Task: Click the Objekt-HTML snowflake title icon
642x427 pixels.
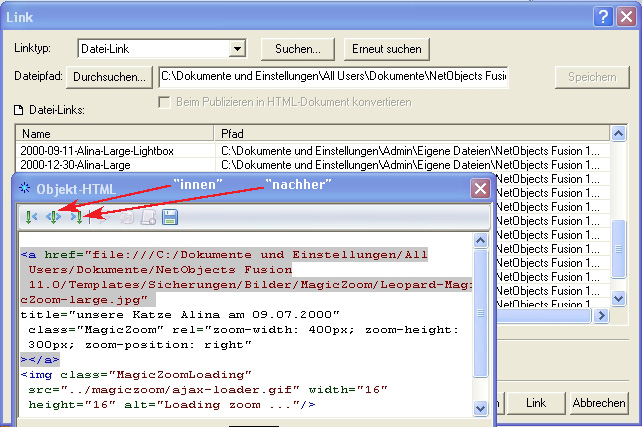Action: (23, 187)
